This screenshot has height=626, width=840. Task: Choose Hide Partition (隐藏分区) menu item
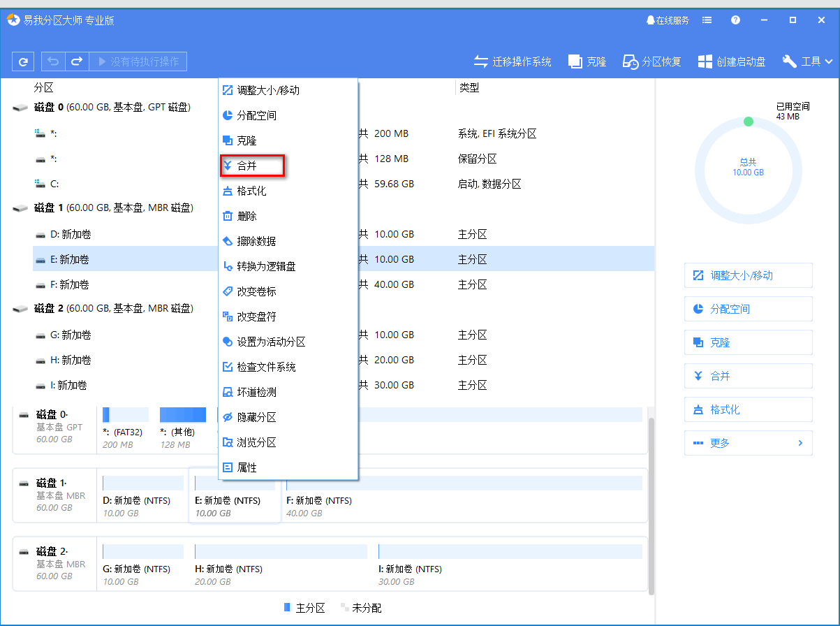coord(256,417)
